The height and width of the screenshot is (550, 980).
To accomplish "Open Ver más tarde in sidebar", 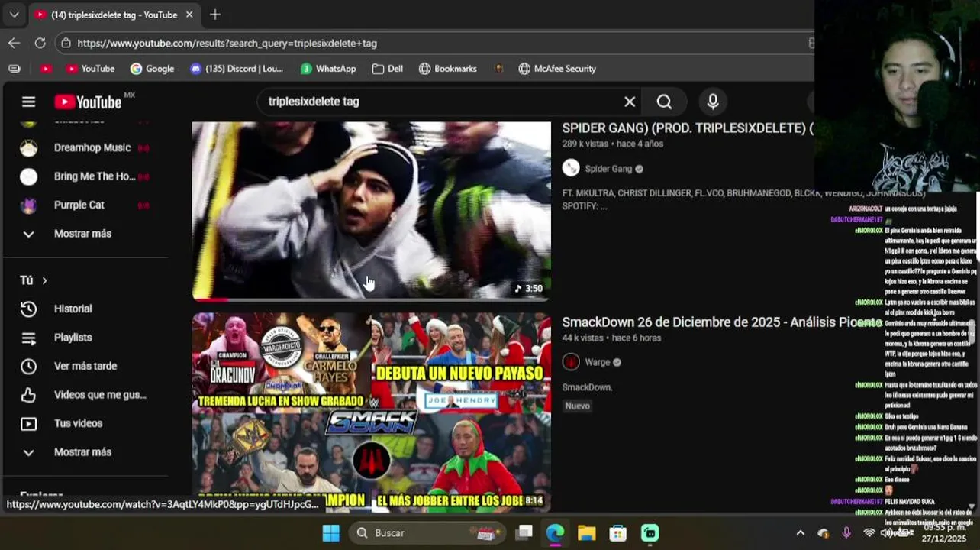I will click(x=84, y=366).
